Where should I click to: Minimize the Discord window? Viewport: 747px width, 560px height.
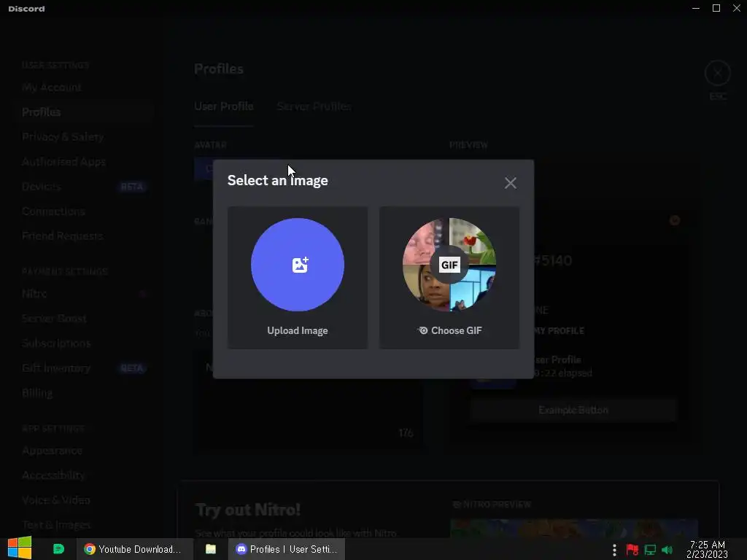click(x=696, y=8)
